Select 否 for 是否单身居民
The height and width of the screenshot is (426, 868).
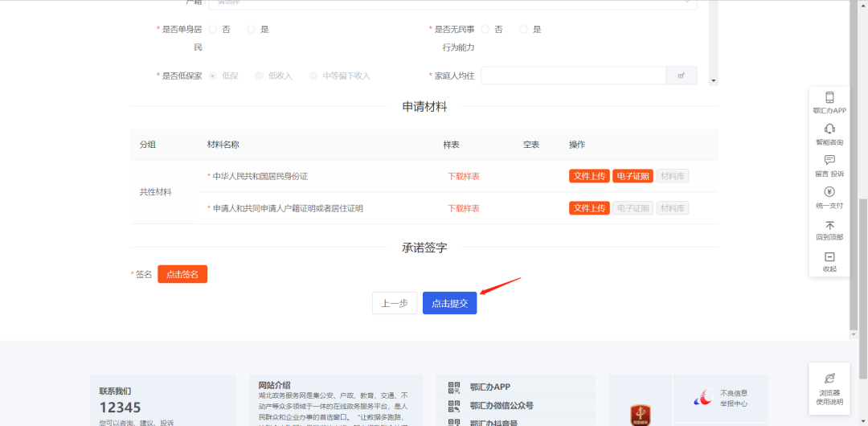click(214, 30)
